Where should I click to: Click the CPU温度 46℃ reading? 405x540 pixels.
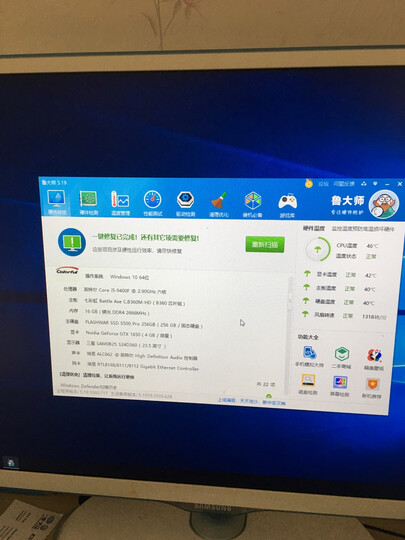pyautogui.click(x=357, y=246)
